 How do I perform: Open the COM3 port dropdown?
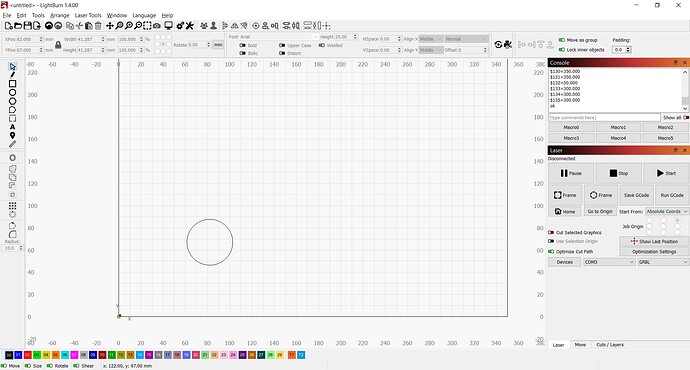tap(609, 262)
